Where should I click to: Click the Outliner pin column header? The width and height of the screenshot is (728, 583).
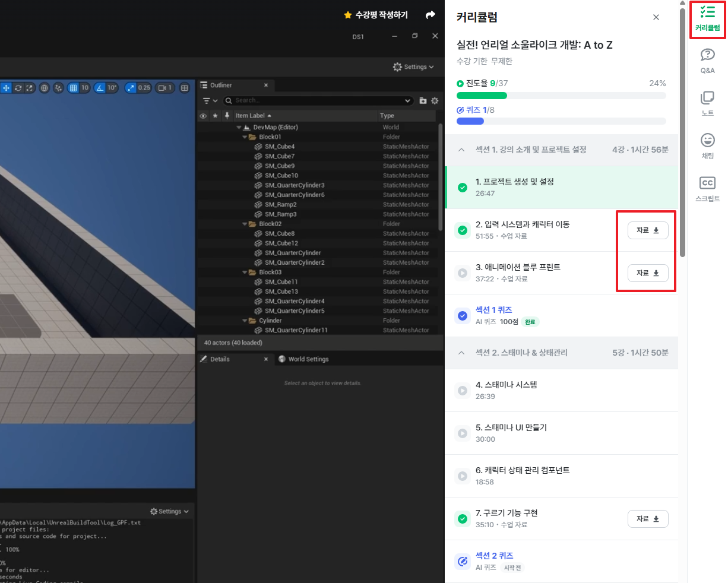227,116
